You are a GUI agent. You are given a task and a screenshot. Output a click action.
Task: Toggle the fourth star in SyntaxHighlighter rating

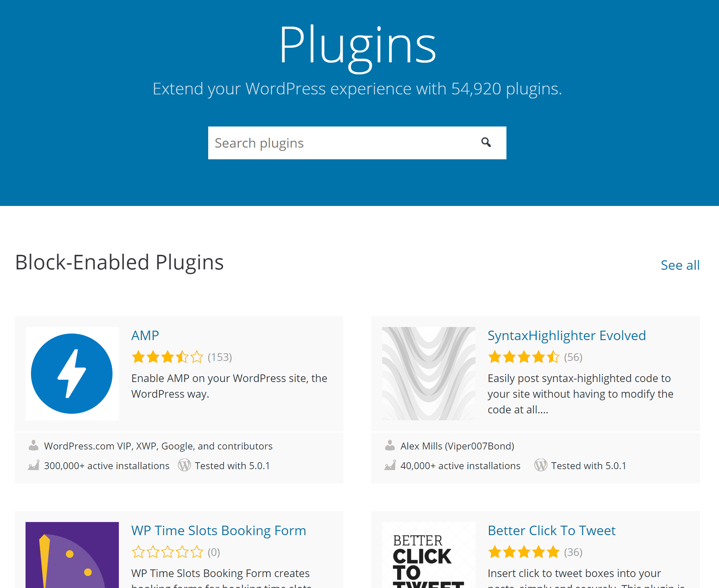(537, 357)
